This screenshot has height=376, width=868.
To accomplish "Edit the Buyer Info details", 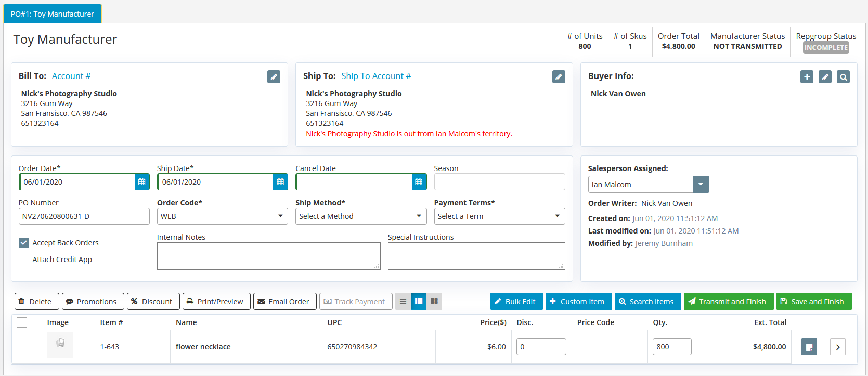I will (x=825, y=77).
